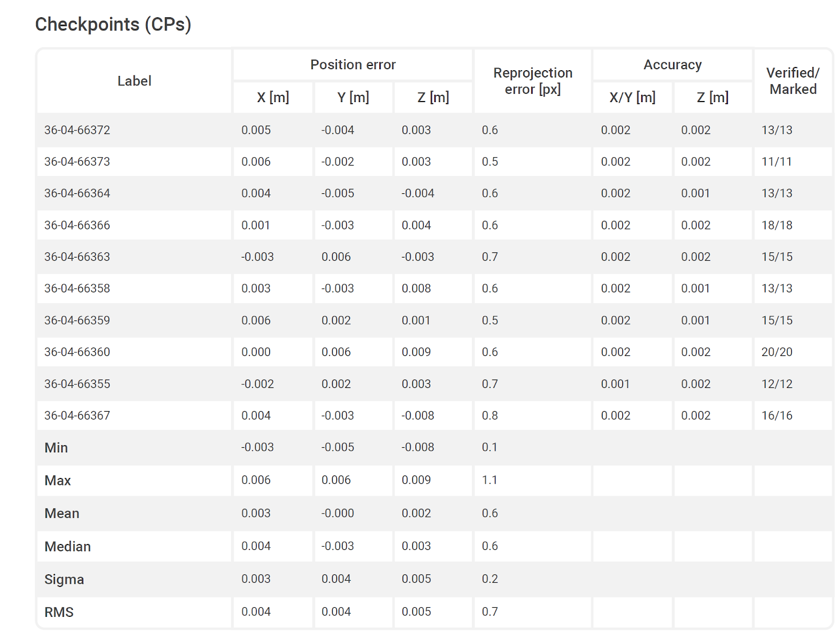
Task: Select the row labeled 36-04-66363
Action: click(x=77, y=257)
